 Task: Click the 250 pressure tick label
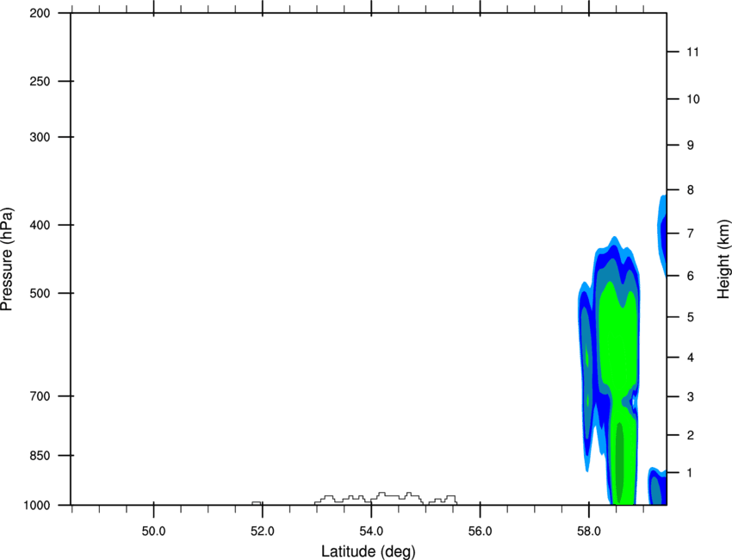(x=40, y=82)
